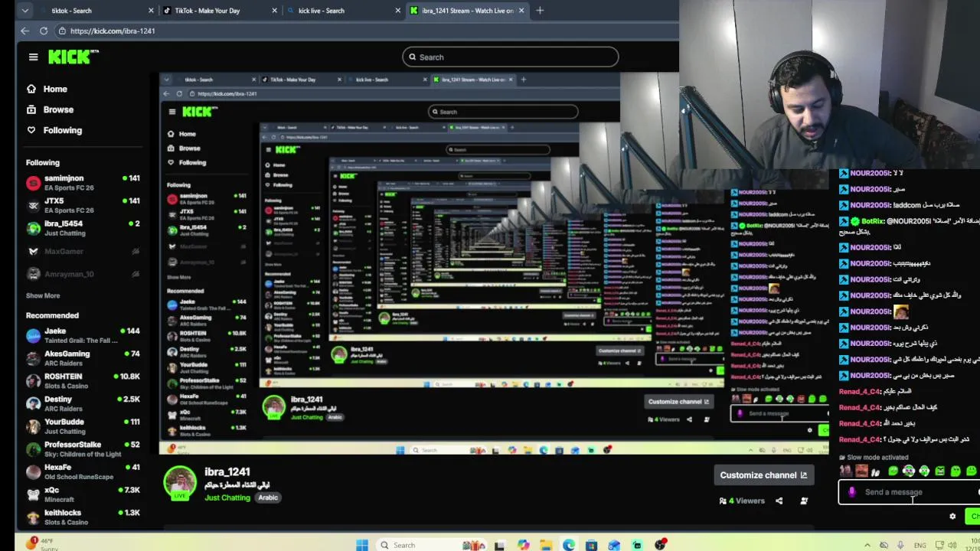Image resolution: width=980 pixels, height=551 pixels.
Task: Go back with the browser back arrow
Action: (x=24, y=31)
